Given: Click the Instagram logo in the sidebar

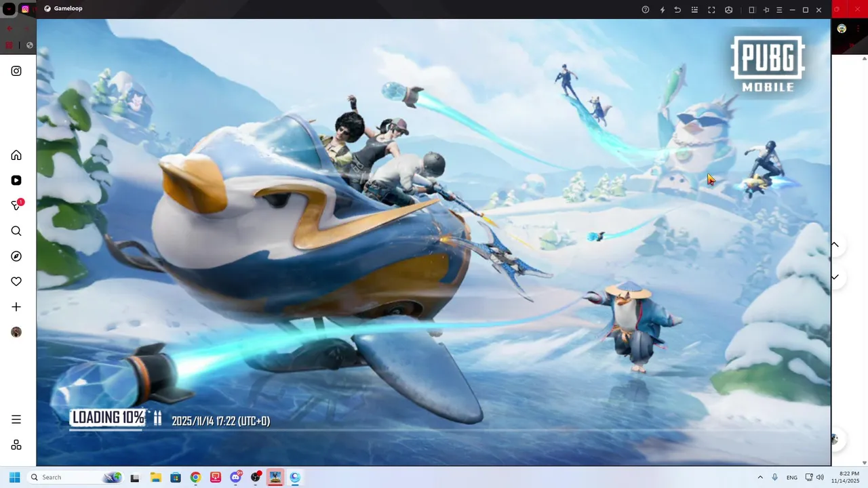Looking at the screenshot, I should click(16, 71).
